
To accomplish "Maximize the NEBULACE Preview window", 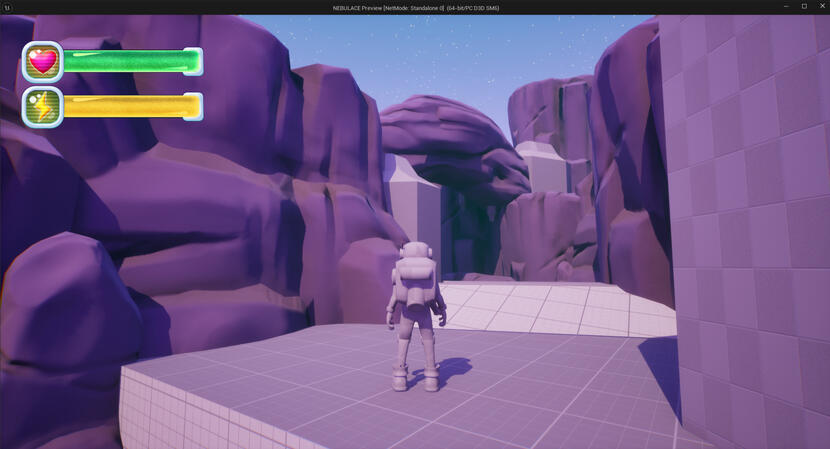I will (x=803, y=7).
